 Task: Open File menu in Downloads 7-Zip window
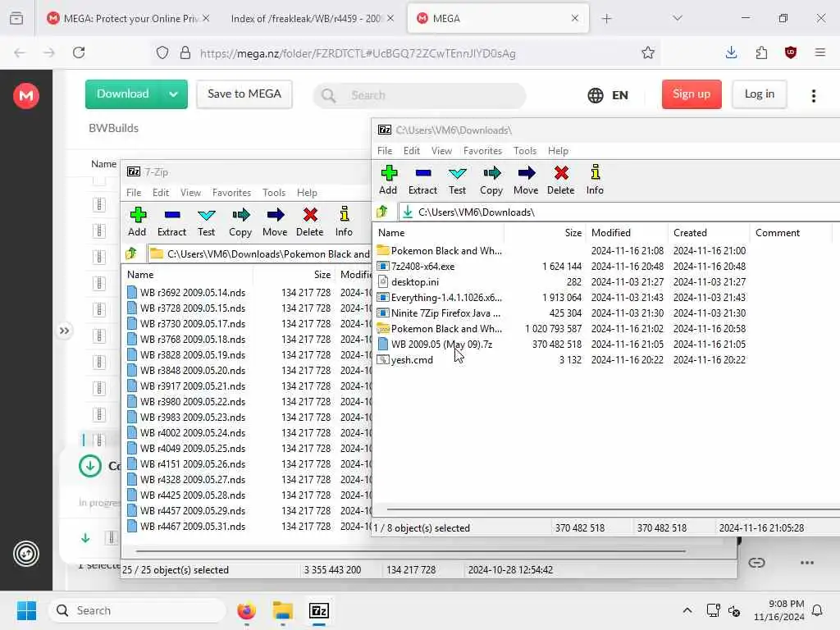pos(385,151)
